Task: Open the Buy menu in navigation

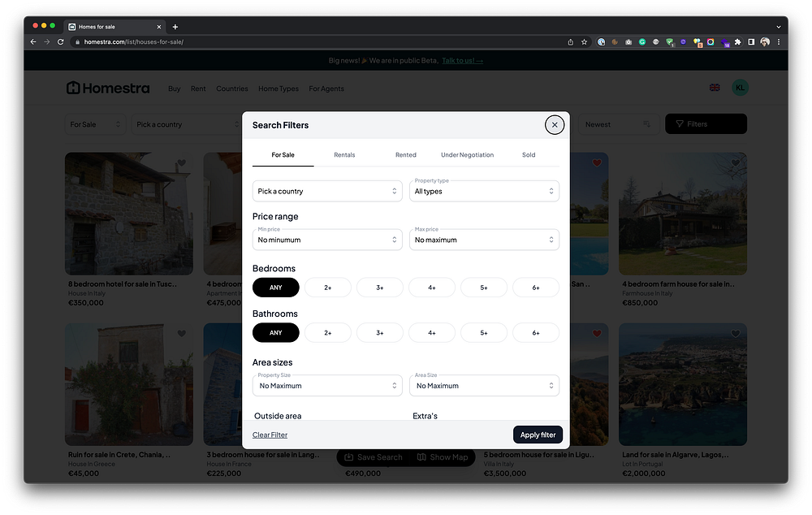Action: [174, 89]
